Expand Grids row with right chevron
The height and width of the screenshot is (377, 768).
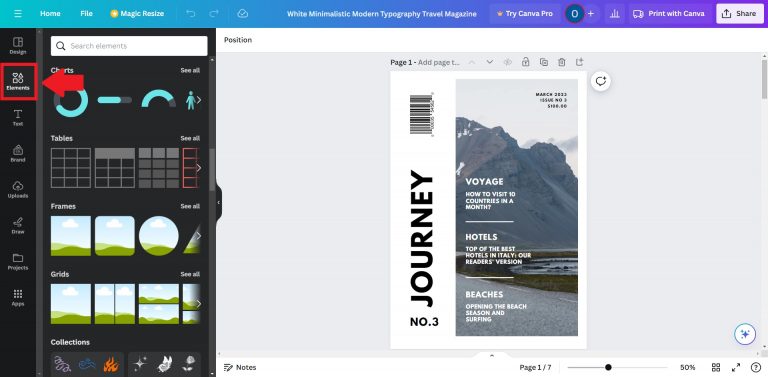point(198,304)
